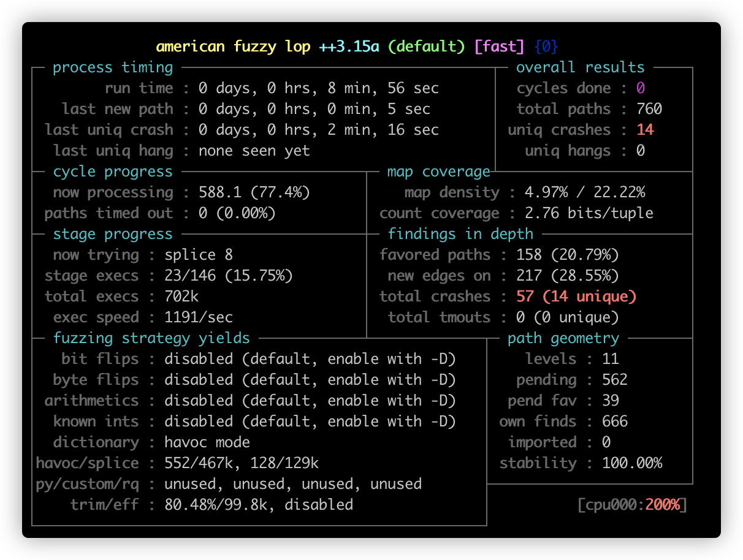Click favored paths value "158 (20.79%)"
This screenshot has width=743, height=560.
(568, 255)
